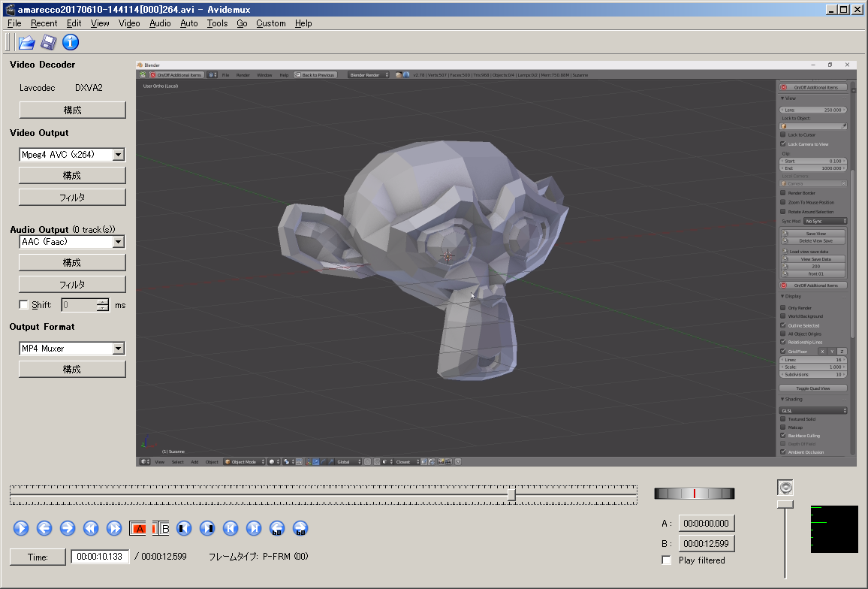Click the video preview frame
868x589 pixels.
tap(496, 264)
